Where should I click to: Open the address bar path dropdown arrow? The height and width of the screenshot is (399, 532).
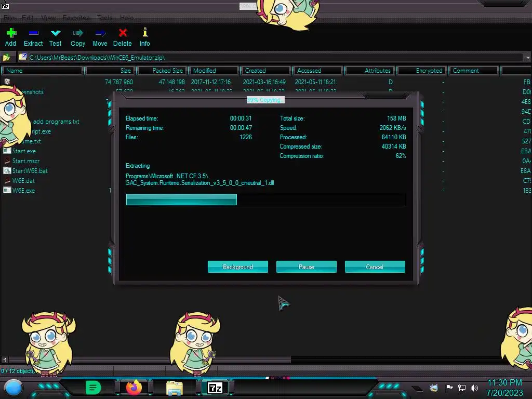click(528, 58)
